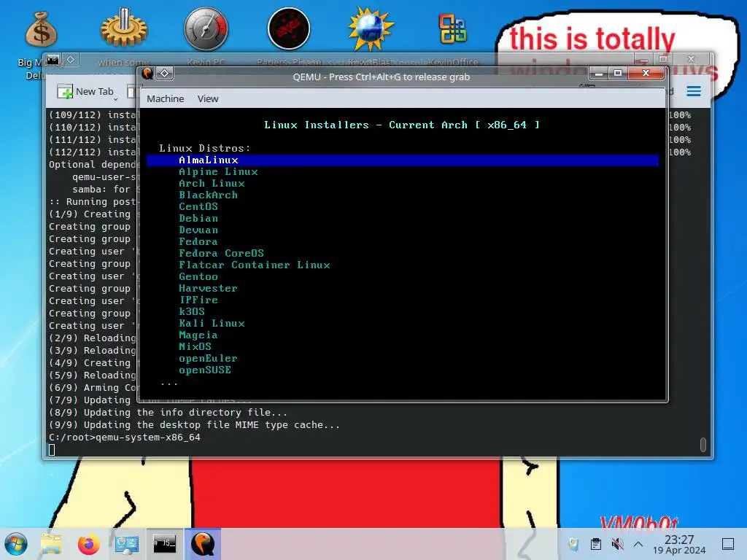Click the Show Desktop square icon
Image resolution: width=747 pixels, height=560 pixels.
[x=728, y=544]
